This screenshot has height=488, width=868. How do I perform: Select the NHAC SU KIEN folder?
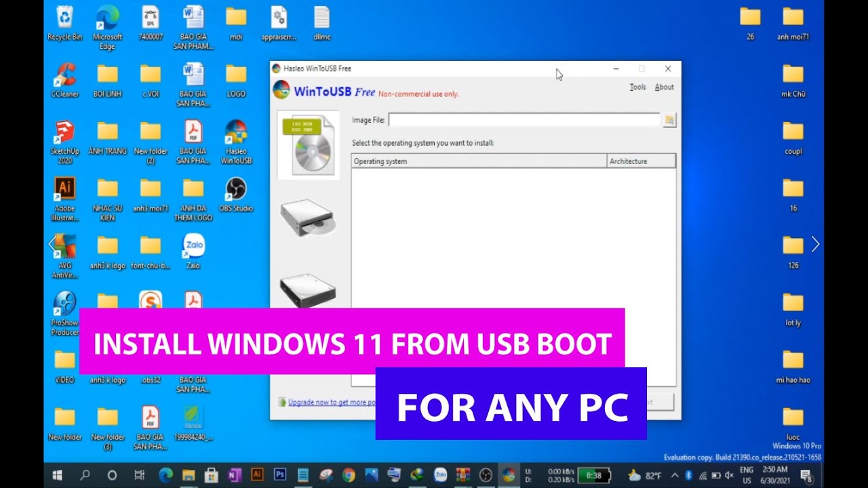tap(107, 199)
